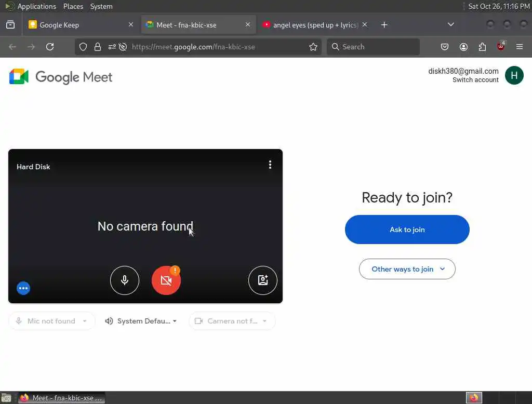532x404 pixels.
Task: Open the uBlock Origin extension icon
Action: (501, 46)
